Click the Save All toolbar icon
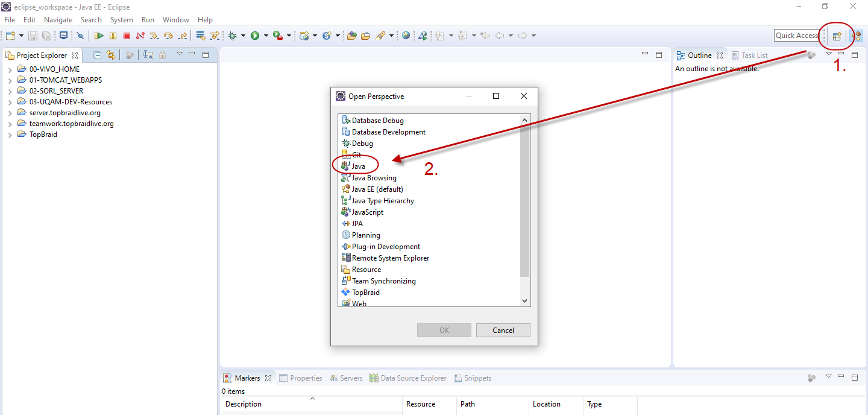Screen dimensions: 868x415 (46, 36)
